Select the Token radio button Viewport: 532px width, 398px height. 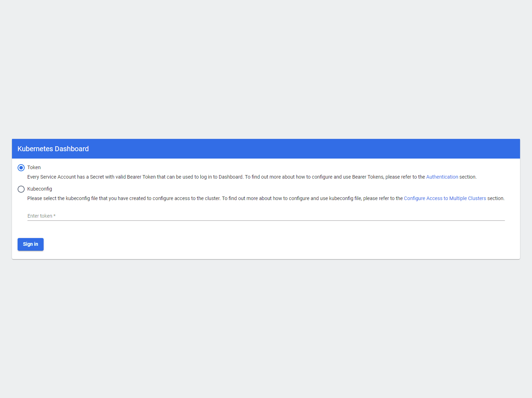click(x=21, y=168)
